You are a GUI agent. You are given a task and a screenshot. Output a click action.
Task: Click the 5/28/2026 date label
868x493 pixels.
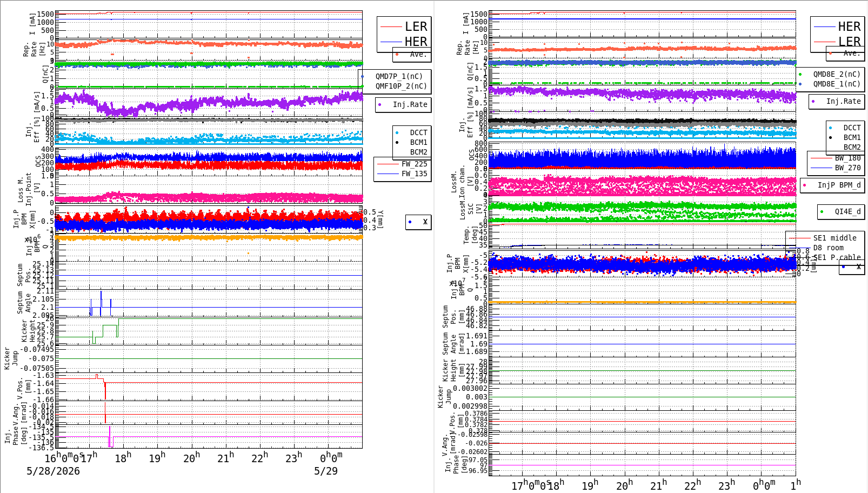click(x=53, y=471)
